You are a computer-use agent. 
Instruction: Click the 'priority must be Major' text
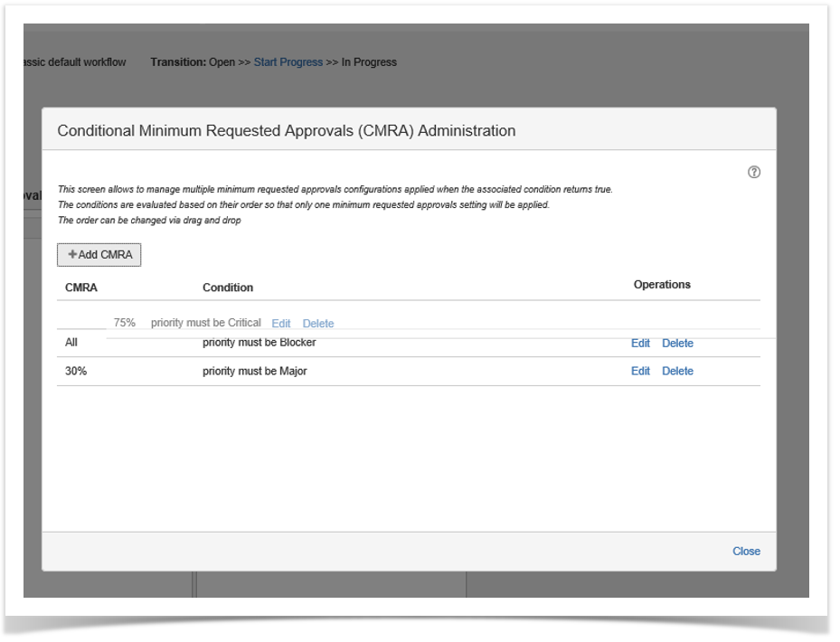[254, 371]
